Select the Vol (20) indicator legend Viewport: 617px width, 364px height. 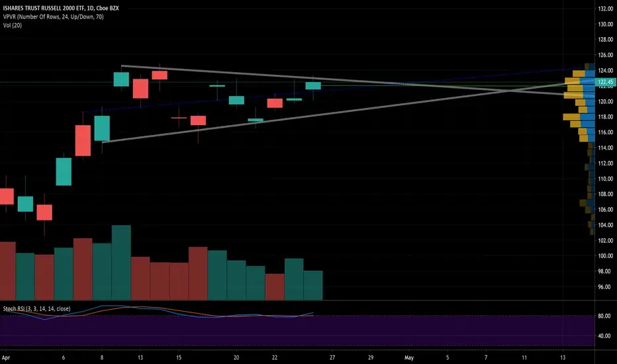pos(12,25)
